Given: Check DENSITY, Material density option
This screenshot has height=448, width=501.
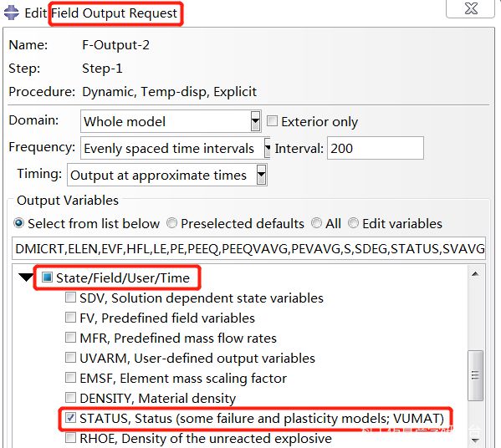Looking at the screenshot, I should click(x=70, y=398).
